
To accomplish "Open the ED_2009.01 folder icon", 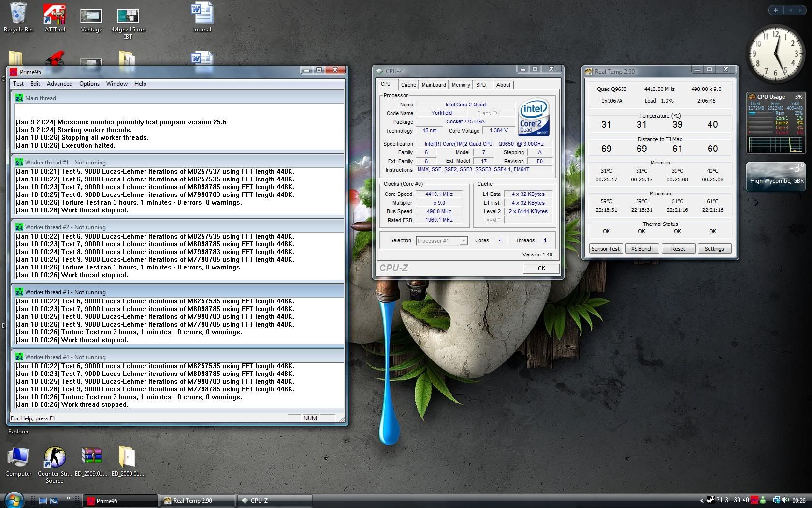I will [x=128, y=462].
